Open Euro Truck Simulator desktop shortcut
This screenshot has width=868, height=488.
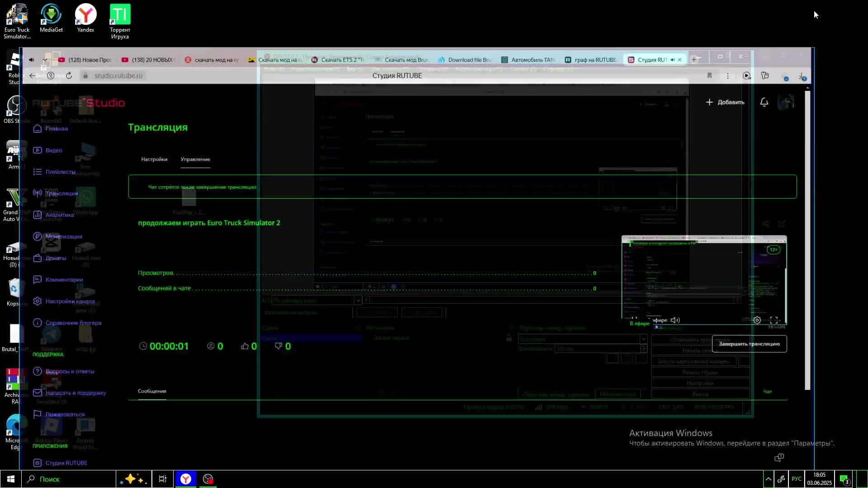tap(17, 21)
